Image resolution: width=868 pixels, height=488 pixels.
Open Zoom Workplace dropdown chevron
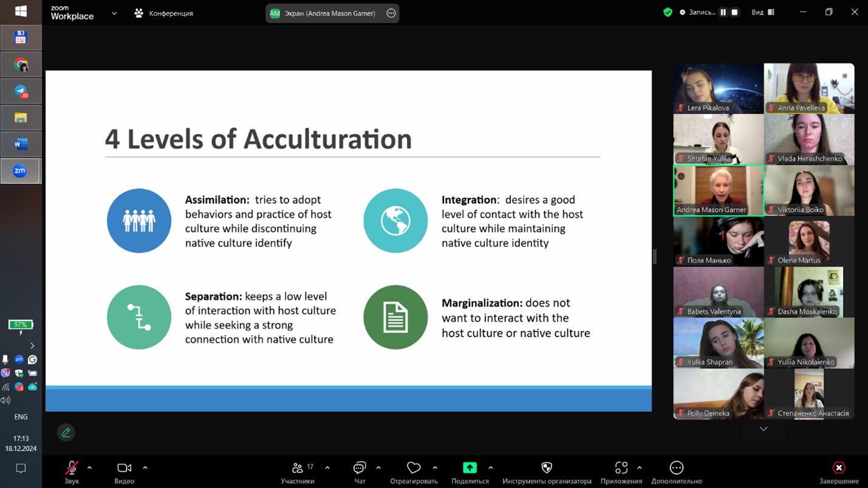tap(114, 13)
